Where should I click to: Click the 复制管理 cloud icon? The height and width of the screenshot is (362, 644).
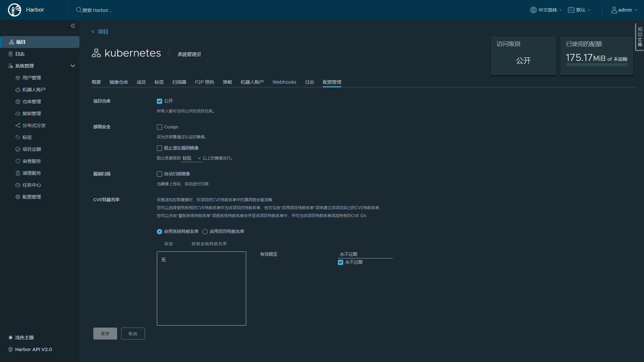pos(18,113)
